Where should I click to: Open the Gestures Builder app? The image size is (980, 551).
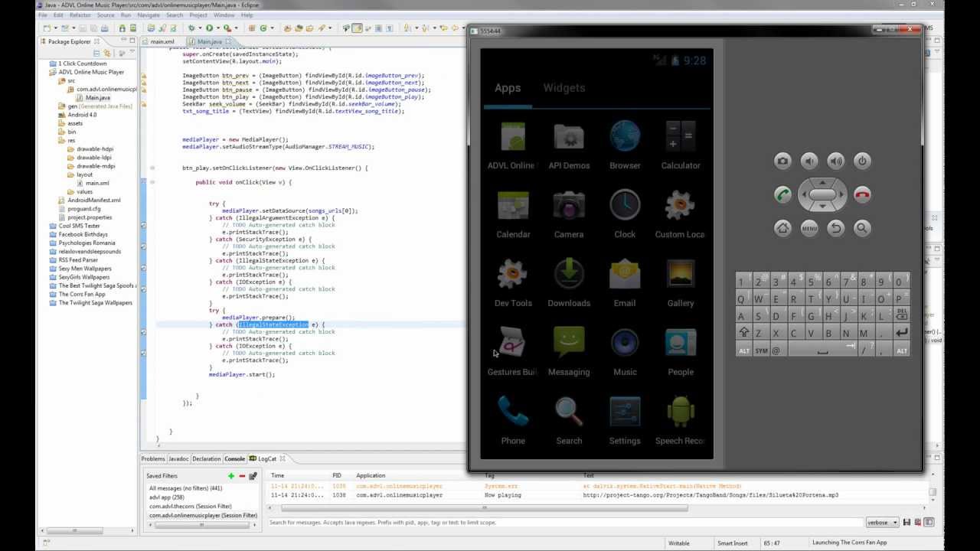tap(512, 352)
